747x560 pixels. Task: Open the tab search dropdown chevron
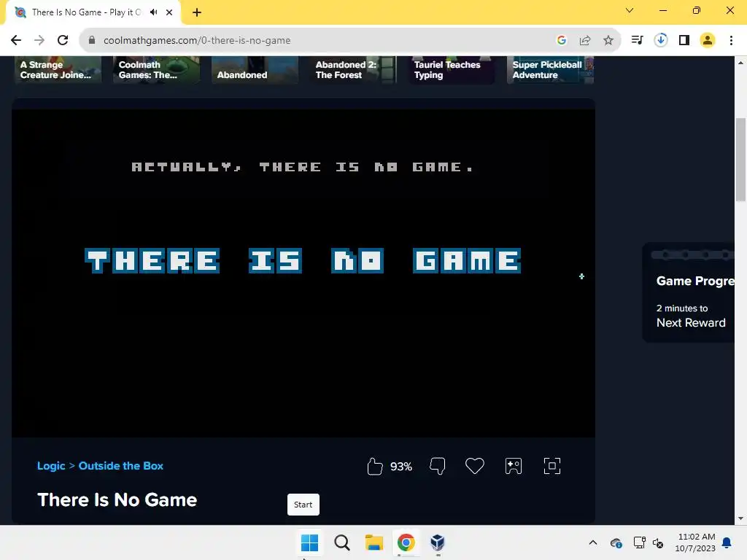[630, 10]
